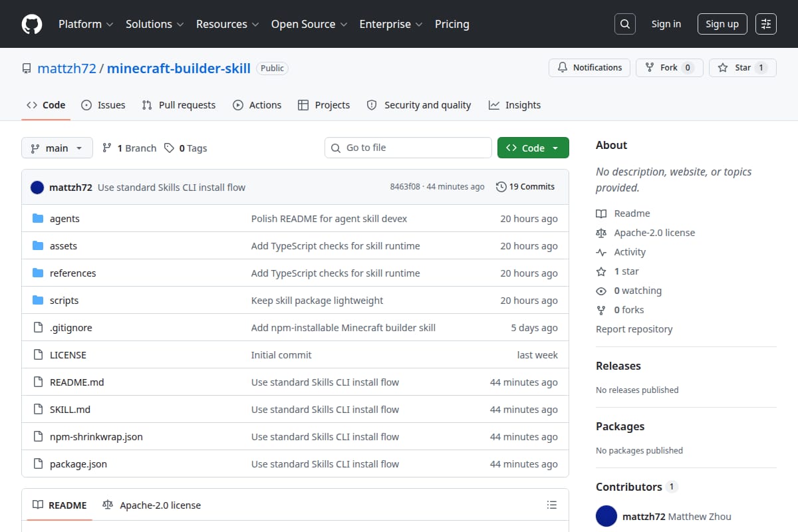This screenshot has width=798, height=532.
Task: Switch to the Issues tab
Action: (103, 105)
